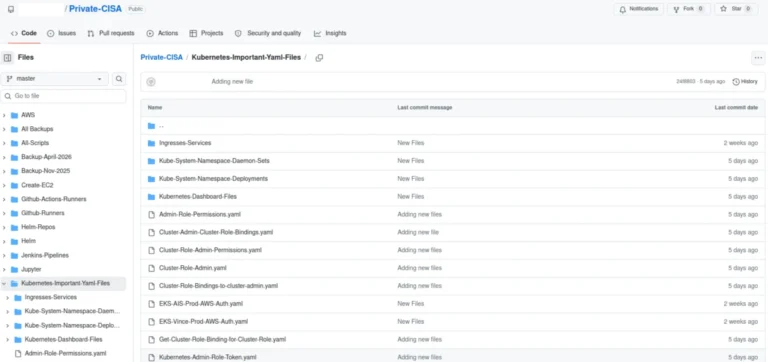The image size is (768, 362).
Task: Open Kubernetes-Admin-Role-Token.yaml file
Action: pyautogui.click(x=208, y=357)
